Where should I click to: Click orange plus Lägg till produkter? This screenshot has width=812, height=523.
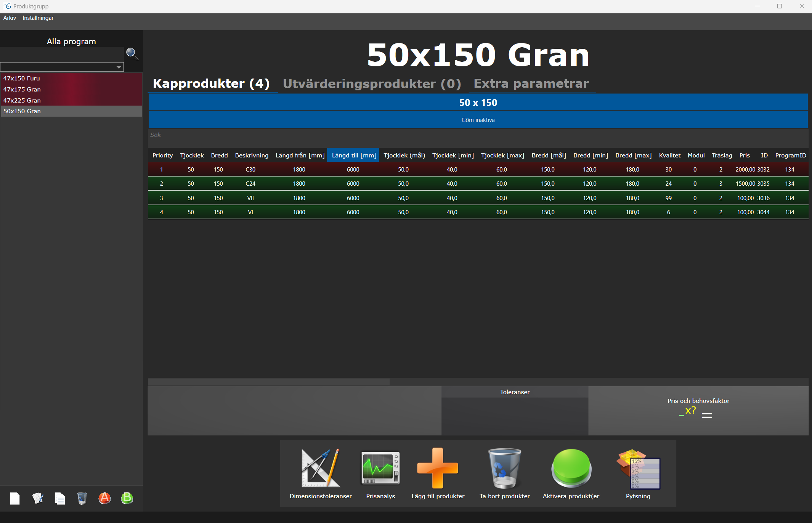click(438, 468)
